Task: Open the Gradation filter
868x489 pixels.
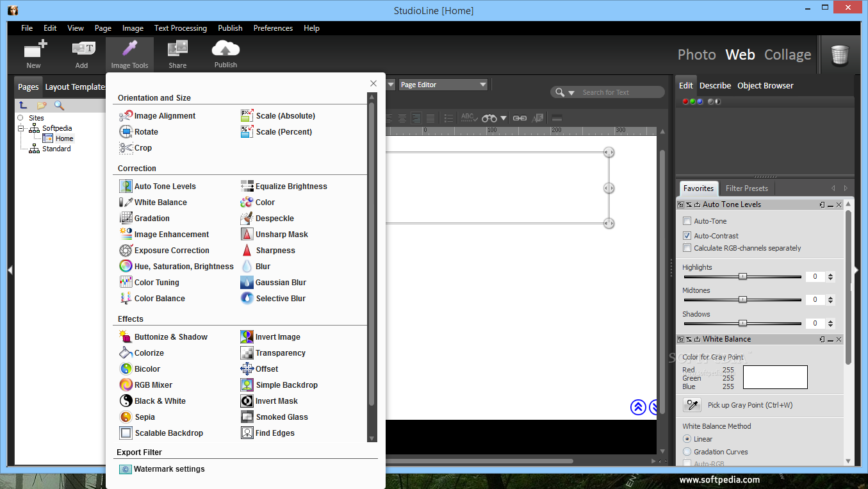Action: tap(145, 219)
